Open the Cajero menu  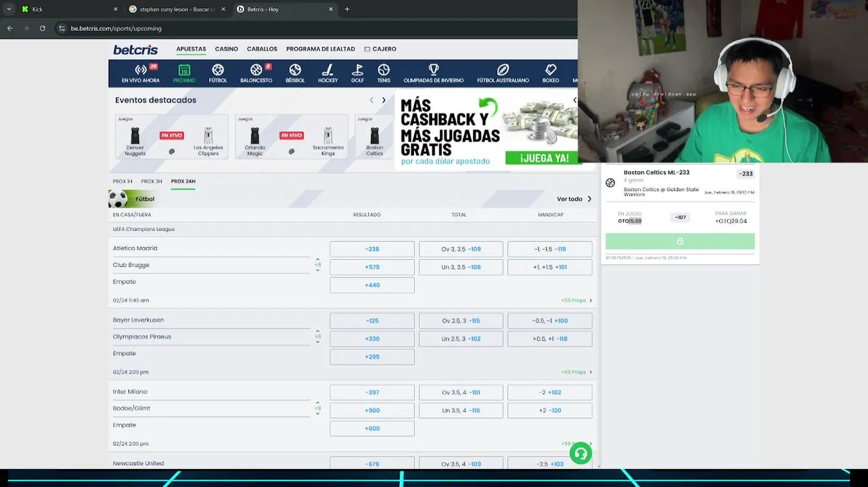click(x=380, y=49)
